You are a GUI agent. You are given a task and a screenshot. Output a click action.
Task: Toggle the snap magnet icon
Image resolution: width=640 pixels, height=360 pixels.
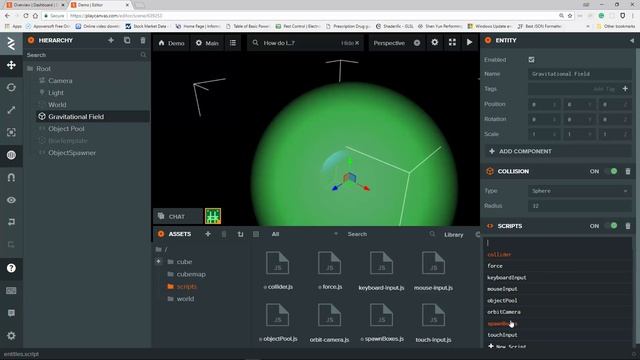pyautogui.click(x=11, y=178)
